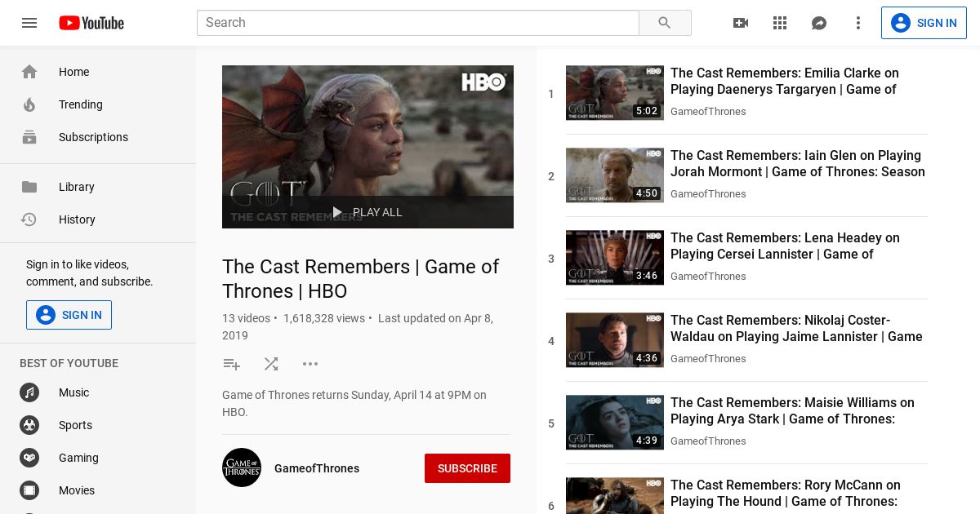Viewport: 980px width, 514px height.
Task: Click the Library folder icon
Action: (x=29, y=187)
